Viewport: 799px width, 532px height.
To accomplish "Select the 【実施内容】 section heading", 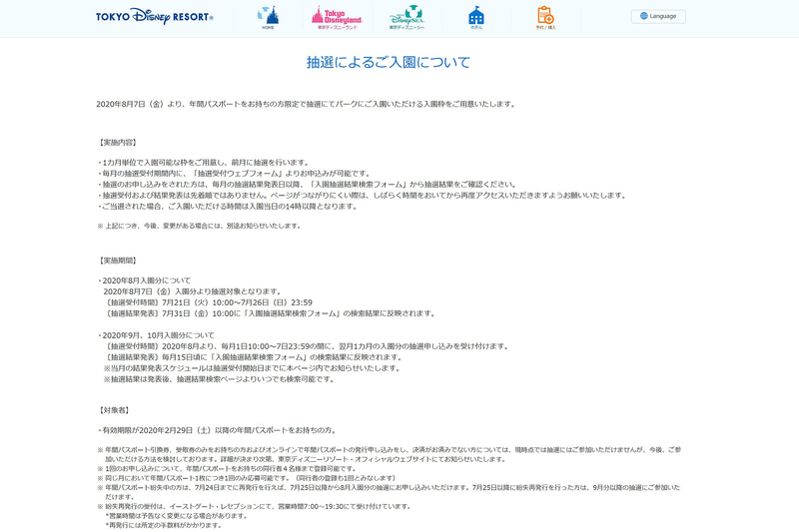I will (x=117, y=143).
